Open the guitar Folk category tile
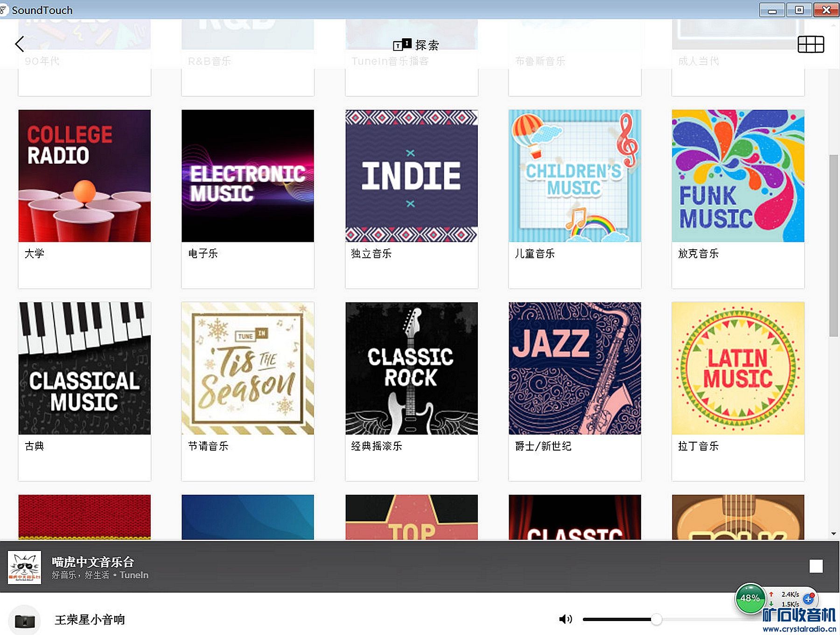The image size is (840, 635). 738,517
